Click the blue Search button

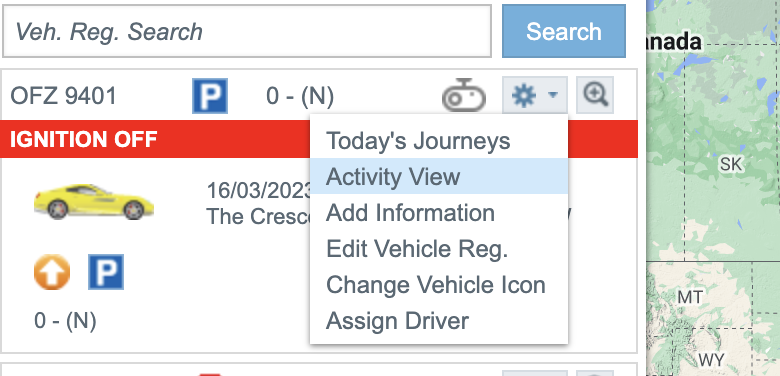[x=564, y=31]
